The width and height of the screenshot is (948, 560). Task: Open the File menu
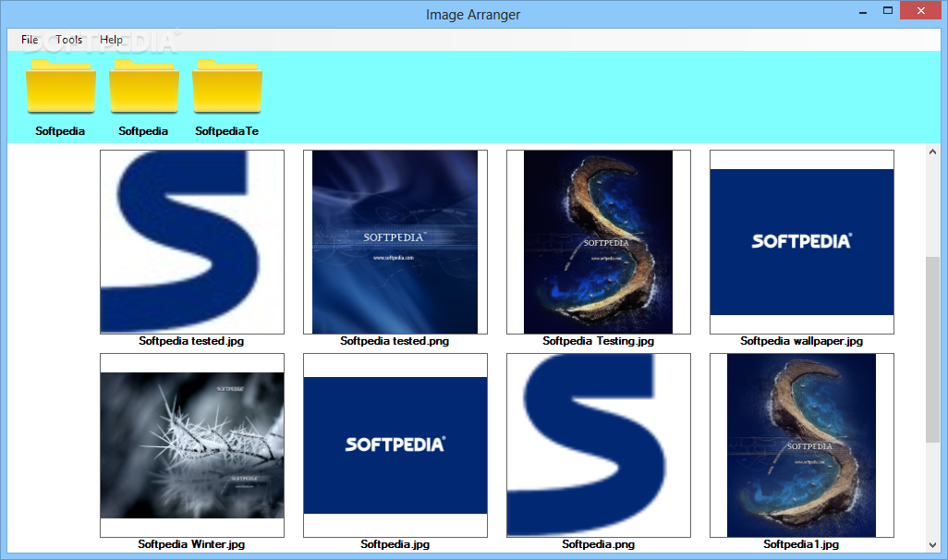[29, 40]
